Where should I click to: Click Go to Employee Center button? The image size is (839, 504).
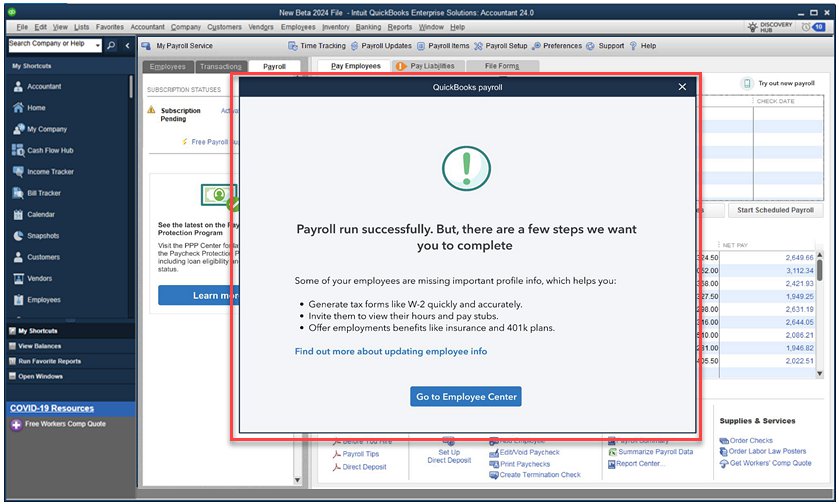point(466,397)
